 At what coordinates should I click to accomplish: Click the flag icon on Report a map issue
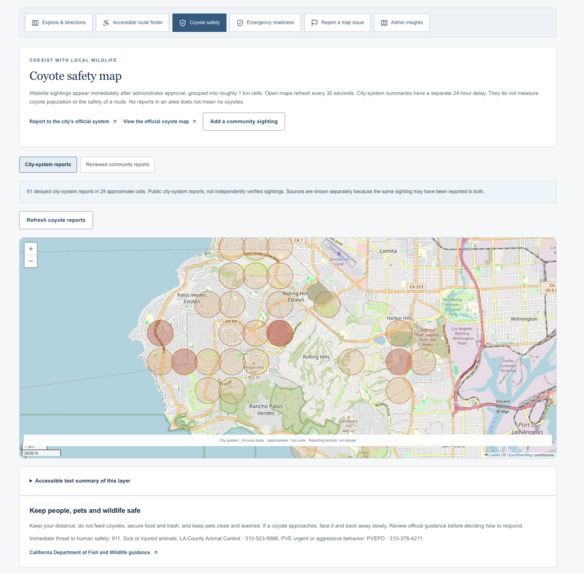pos(314,23)
